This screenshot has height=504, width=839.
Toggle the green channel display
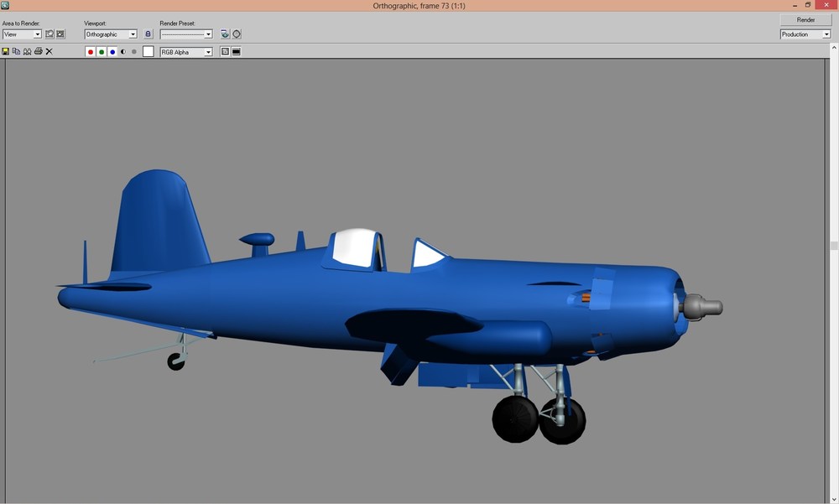coord(102,52)
